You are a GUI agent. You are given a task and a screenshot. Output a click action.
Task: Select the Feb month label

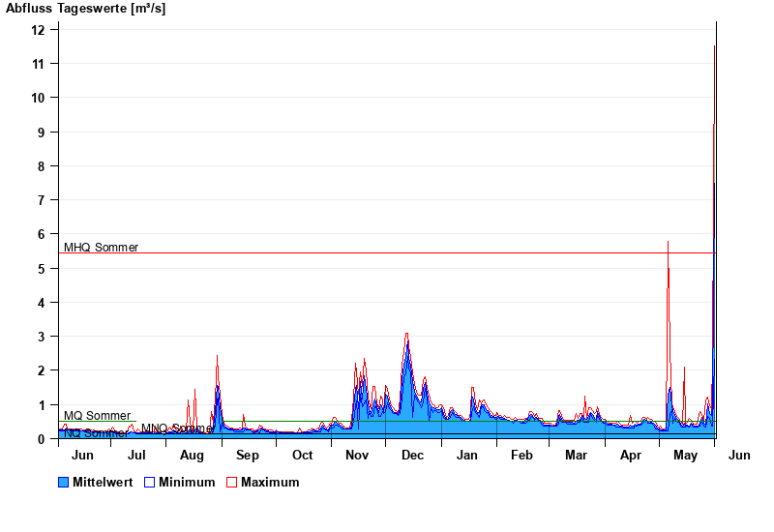tap(521, 456)
